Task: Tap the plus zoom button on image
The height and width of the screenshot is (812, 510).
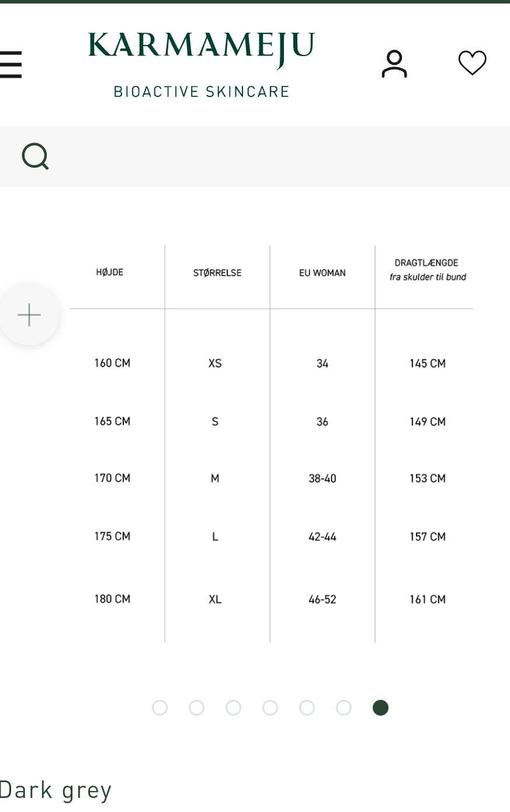Action: (x=29, y=315)
